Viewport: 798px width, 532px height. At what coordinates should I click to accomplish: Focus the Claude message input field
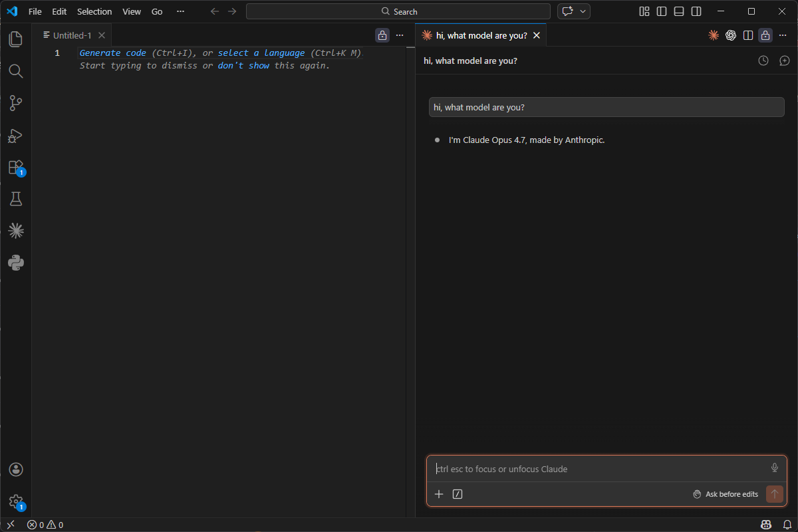[598, 469]
